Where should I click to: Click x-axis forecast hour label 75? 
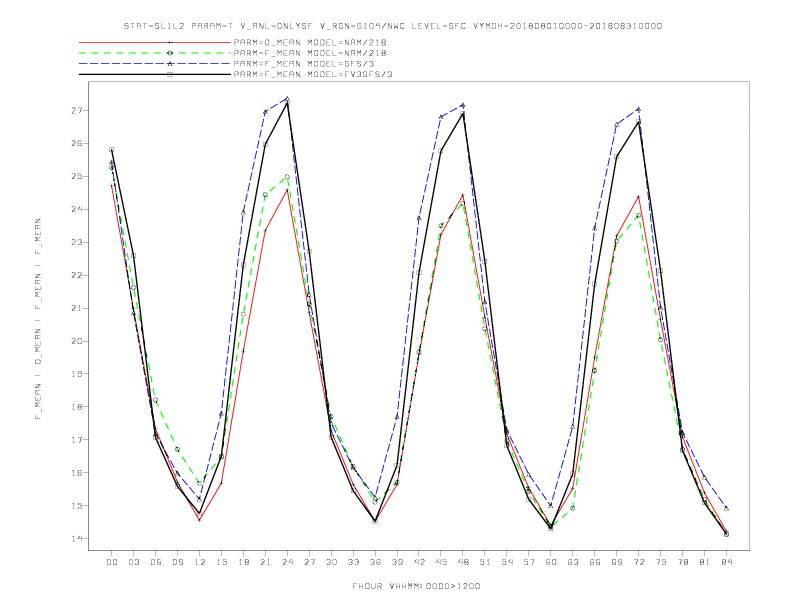tap(661, 562)
